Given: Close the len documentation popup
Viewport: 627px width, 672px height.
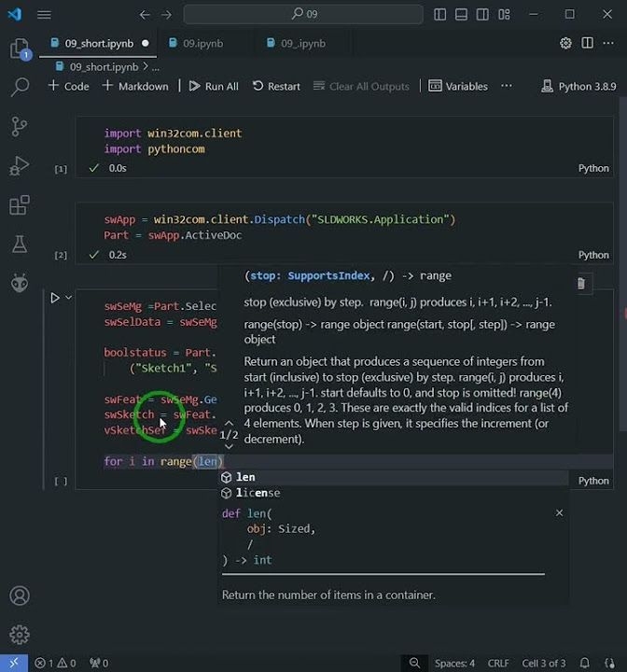Looking at the screenshot, I should [559, 512].
